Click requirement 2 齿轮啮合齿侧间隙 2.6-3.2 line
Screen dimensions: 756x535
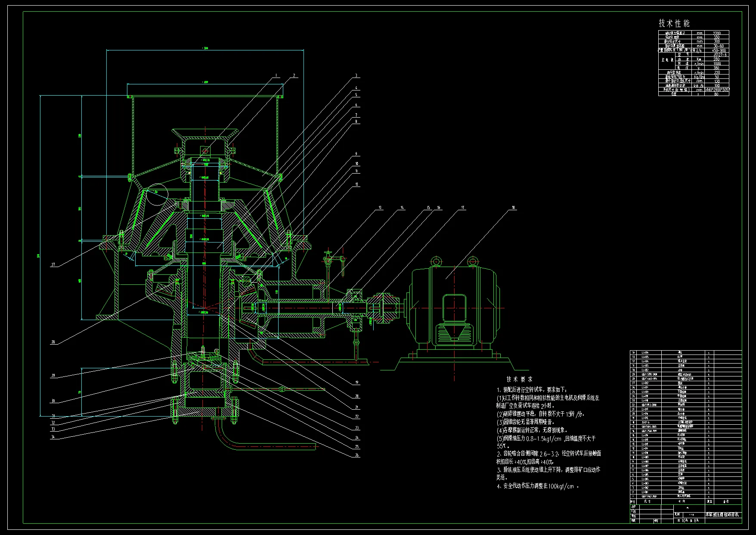(x=549, y=454)
